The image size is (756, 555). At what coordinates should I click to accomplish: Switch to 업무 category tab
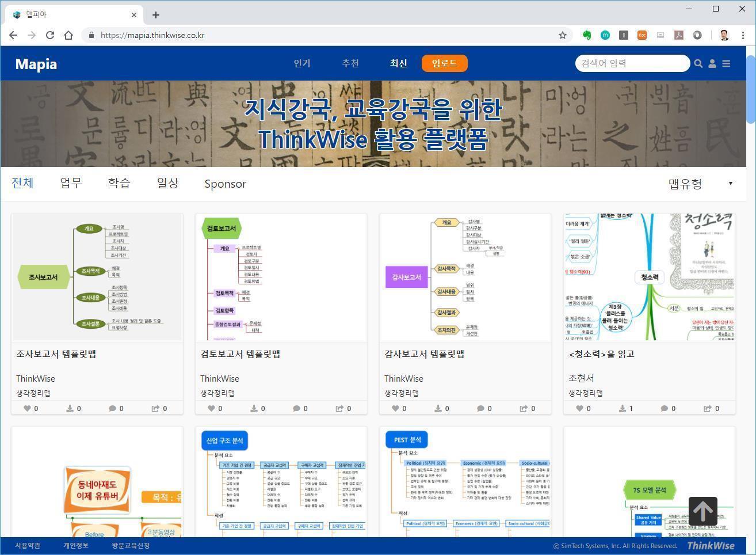click(x=71, y=183)
